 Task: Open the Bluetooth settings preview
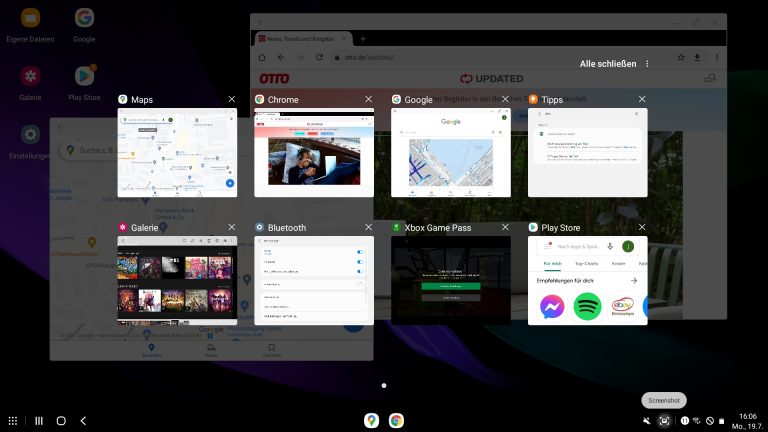pos(314,280)
